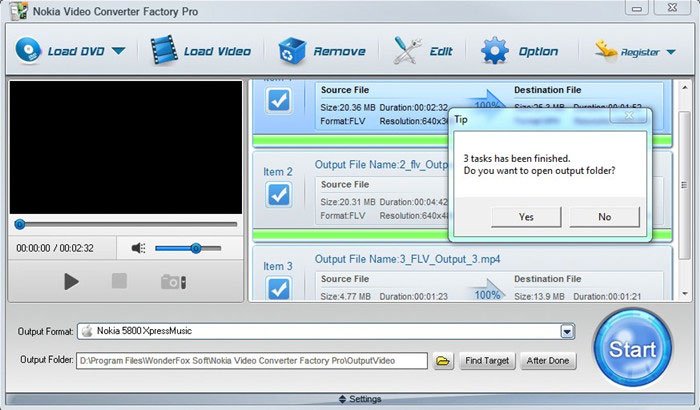Screen dimensions: 700x410
Task: Select Output File Name:3_FLV_Output_3.mp4 text
Action: [407, 259]
